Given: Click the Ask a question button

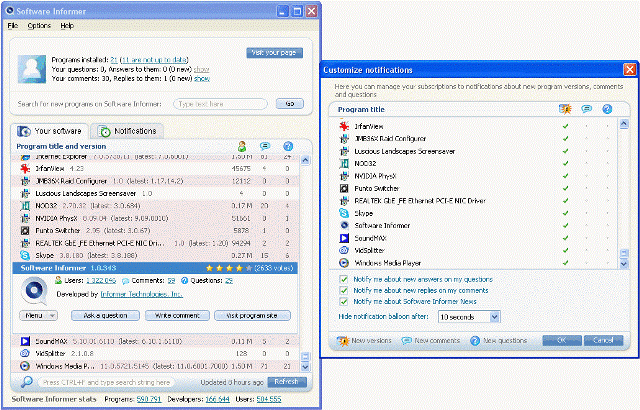Looking at the screenshot, I should [x=105, y=315].
